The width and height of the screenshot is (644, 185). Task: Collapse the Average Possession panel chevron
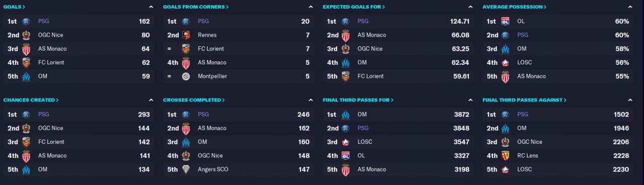point(630,7)
